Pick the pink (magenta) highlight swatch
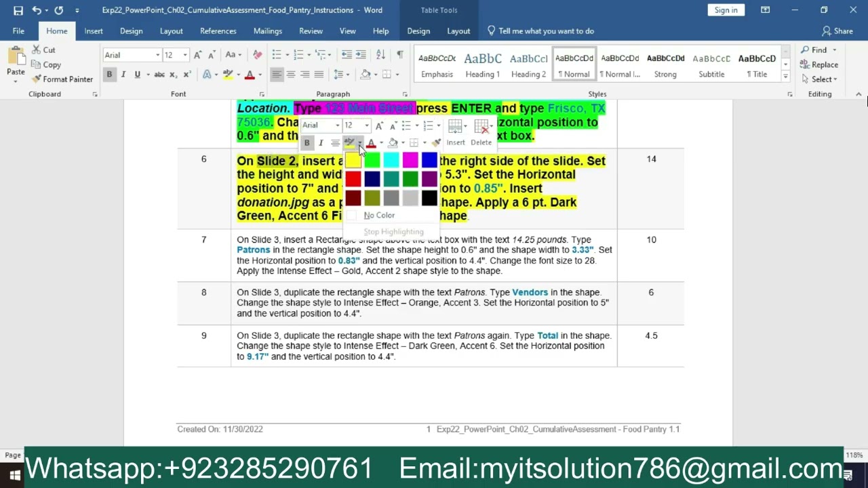The width and height of the screenshot is (868, 488). 410,161
